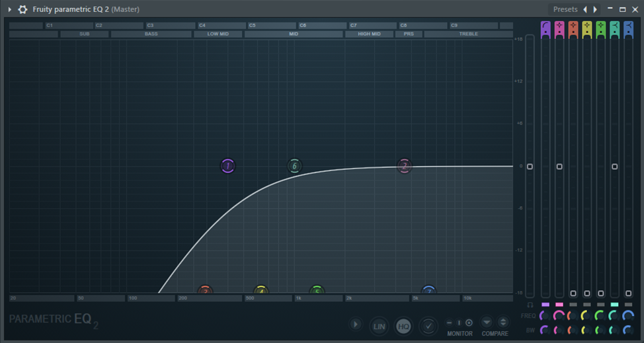Toggle the headphones solo-band icon
Image resolution: width=644 pixels, height=343 pixels.
pyautogui.click(x=530, y=305)
